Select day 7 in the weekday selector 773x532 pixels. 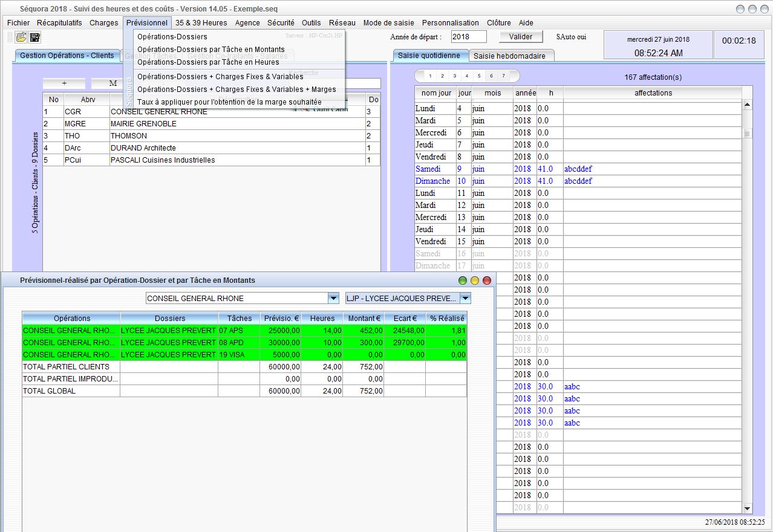click(x=503, y=76)
